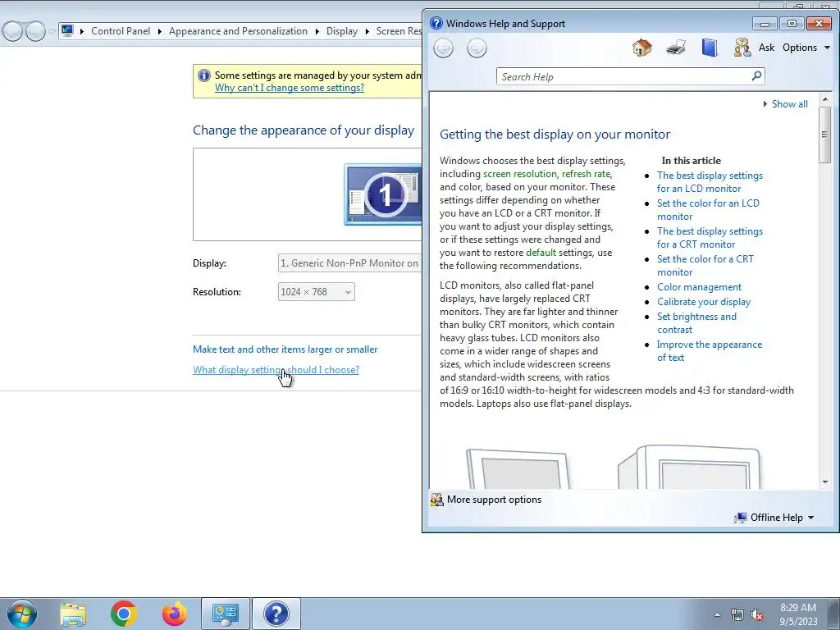Open 'The best display settings for an LCD monitor'
Screen dimensions: 840x630
pyautogui.click(x=710, y=182)
